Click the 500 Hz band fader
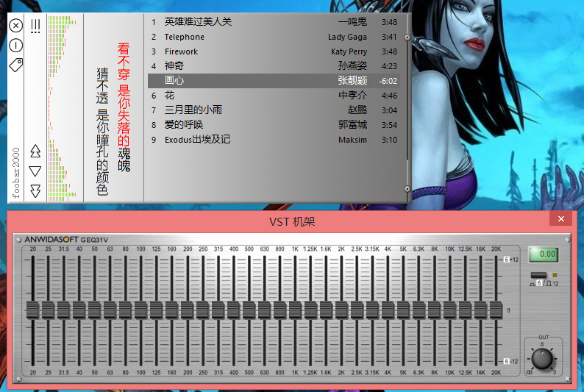The height and width of the screenshot is (392, 584). 249,310
